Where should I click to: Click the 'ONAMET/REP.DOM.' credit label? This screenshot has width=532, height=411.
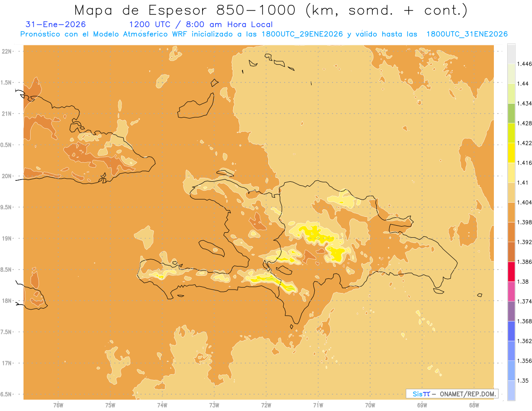pos(467,394)
